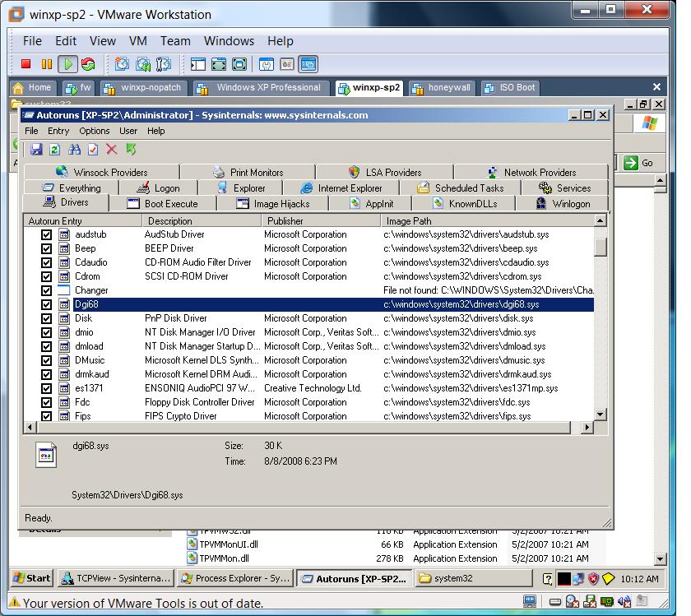
Task: Click 'Creative Technology Ltd.' publisher cell
Action: point(313,388)
